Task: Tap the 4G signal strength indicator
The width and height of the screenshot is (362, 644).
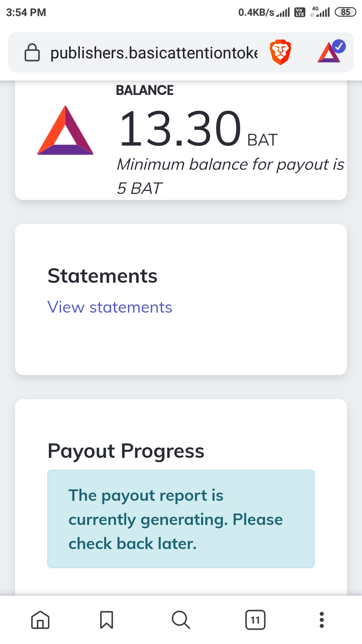Action: (320, 12)
